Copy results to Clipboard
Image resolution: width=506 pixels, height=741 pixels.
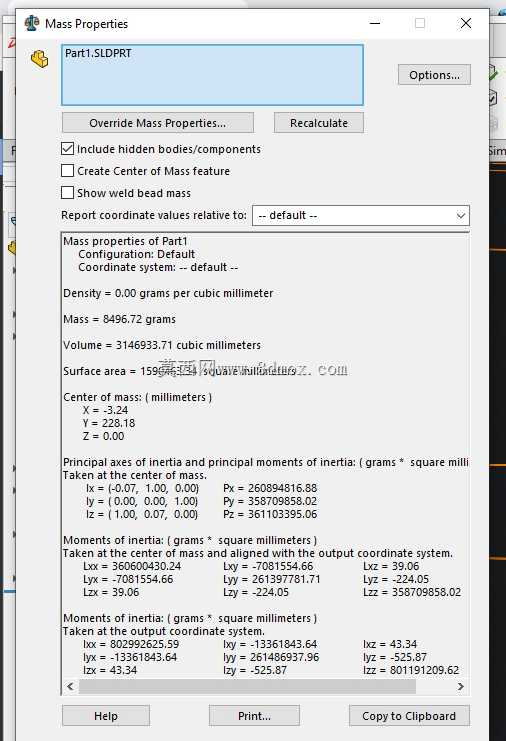tap(409, 716)
